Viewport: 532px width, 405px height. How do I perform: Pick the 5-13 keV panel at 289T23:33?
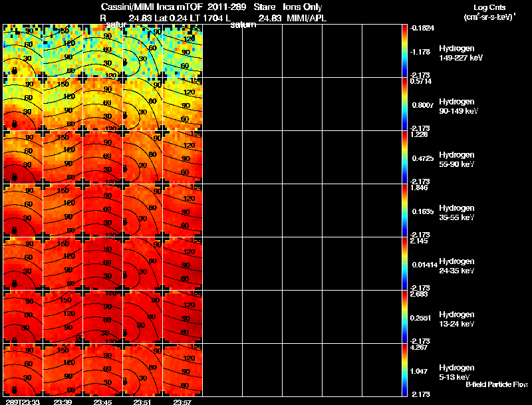[x=23, y=370]
